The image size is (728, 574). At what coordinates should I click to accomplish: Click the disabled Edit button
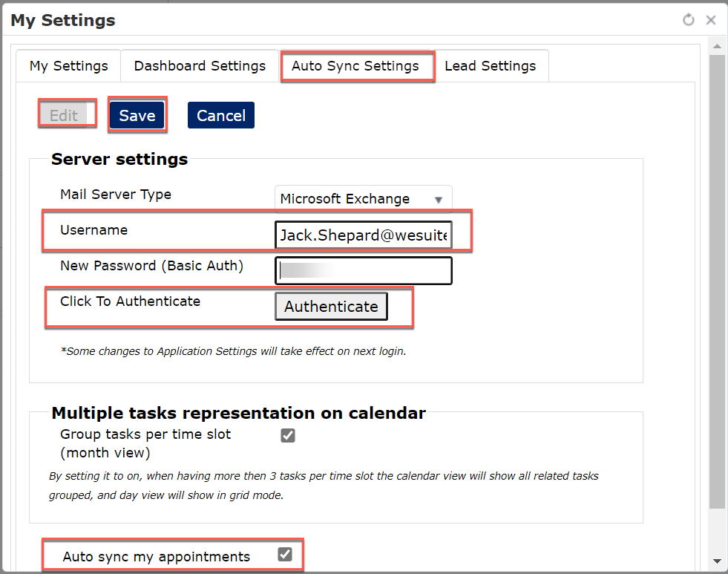pos(65,115)
